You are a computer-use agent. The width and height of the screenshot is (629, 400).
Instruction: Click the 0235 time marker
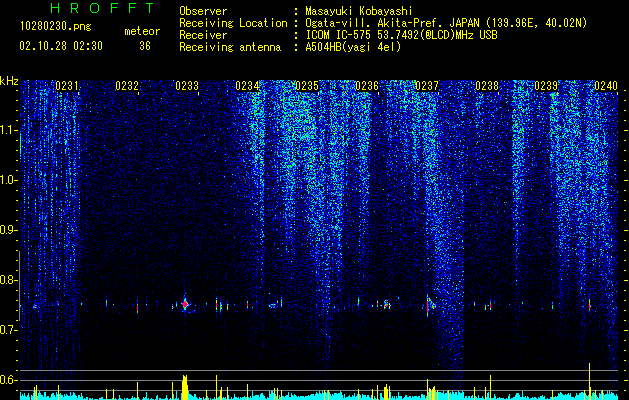(307, 86)
